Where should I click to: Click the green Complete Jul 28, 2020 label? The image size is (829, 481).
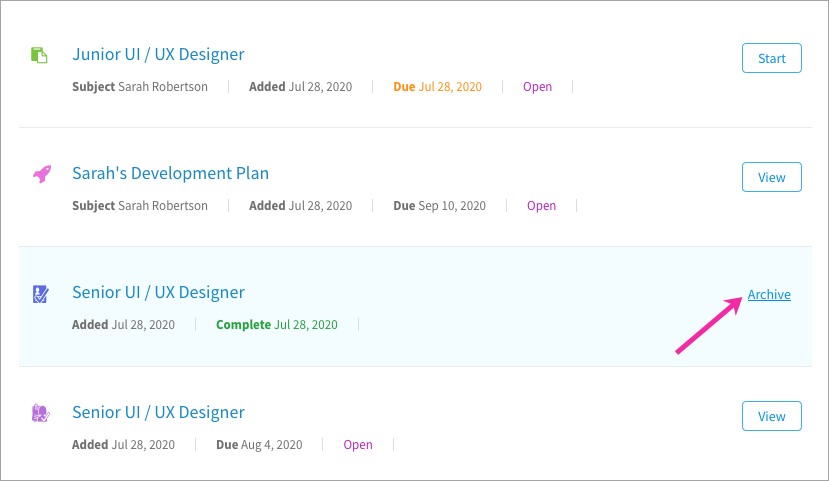277,325
